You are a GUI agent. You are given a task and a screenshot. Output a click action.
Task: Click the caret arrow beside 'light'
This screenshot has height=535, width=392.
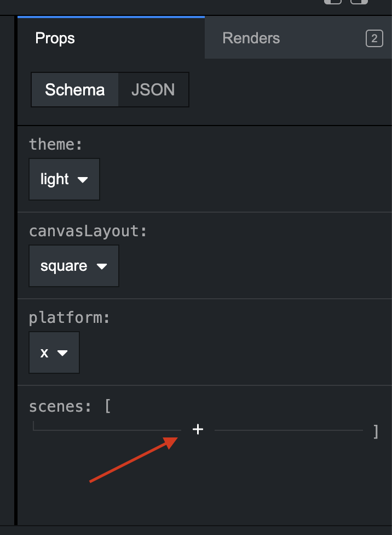(x=83, y=180)
